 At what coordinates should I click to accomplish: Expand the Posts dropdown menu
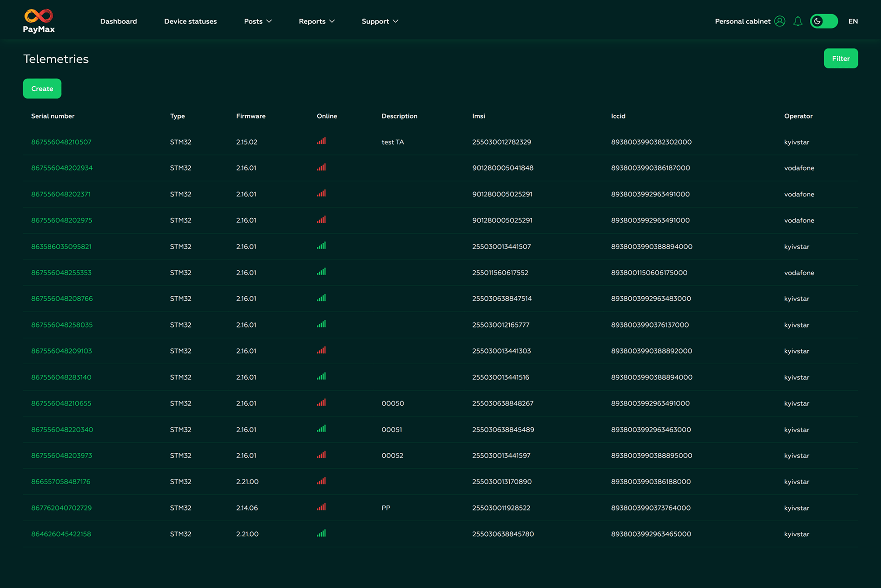[258, 21]
